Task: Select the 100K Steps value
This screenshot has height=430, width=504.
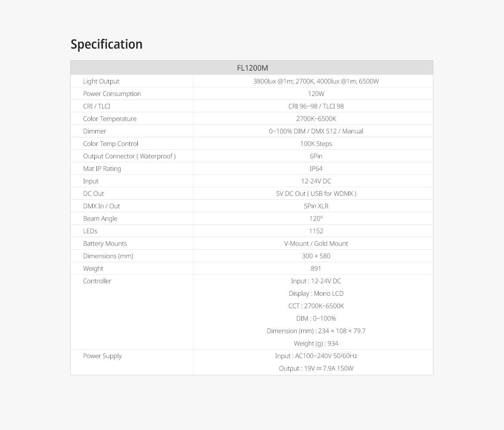Action: 316,144
